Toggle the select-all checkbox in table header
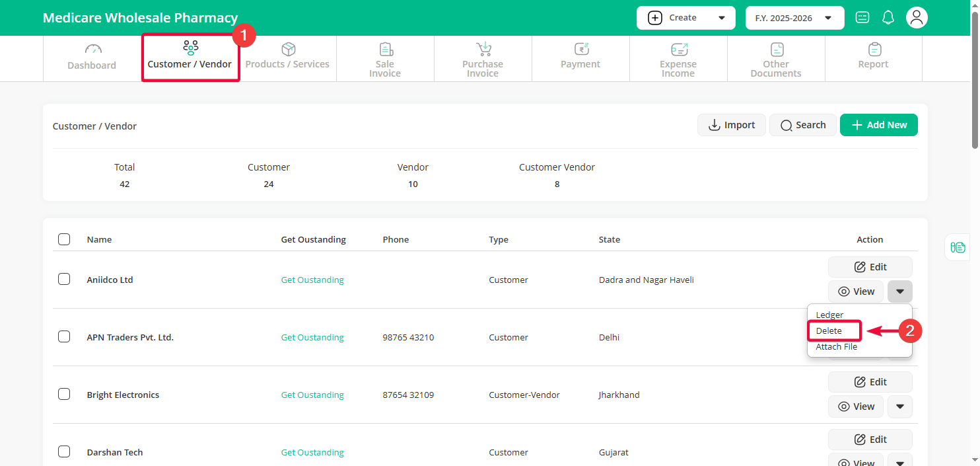 point(64,239)
